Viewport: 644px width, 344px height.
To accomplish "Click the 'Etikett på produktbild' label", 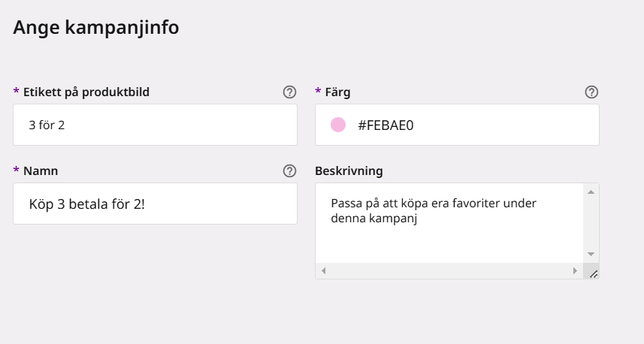I will (x=86, y=92).
